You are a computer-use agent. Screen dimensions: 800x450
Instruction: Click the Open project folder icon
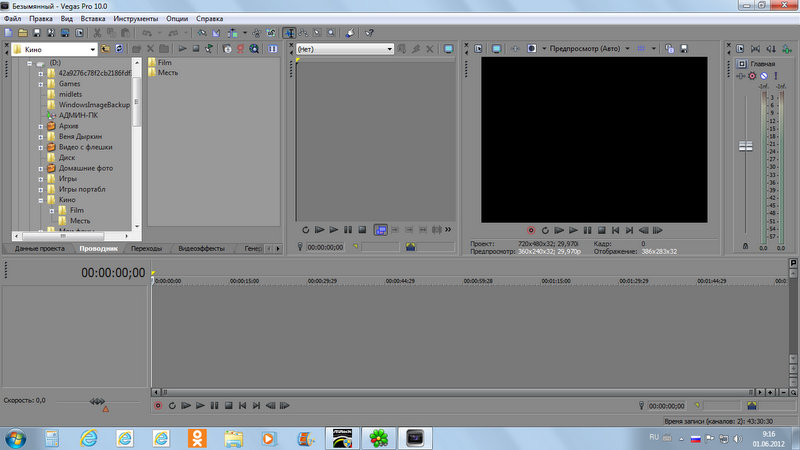click(22, 33)
